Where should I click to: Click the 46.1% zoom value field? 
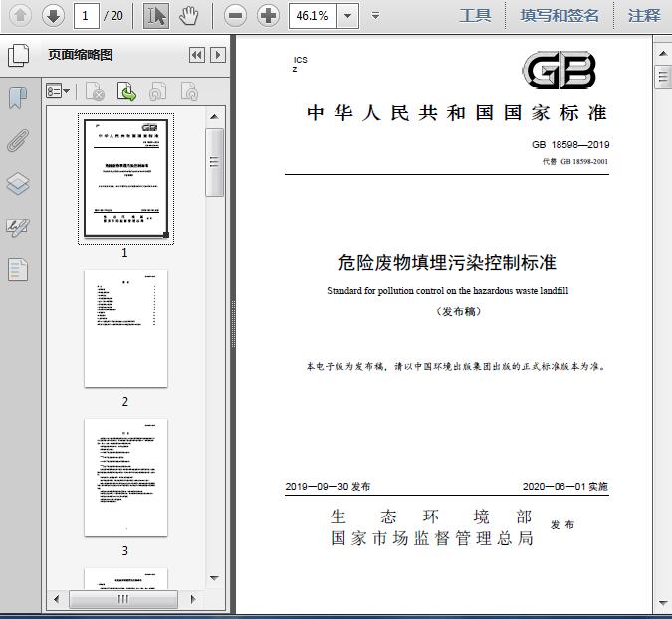pos(313,16)
